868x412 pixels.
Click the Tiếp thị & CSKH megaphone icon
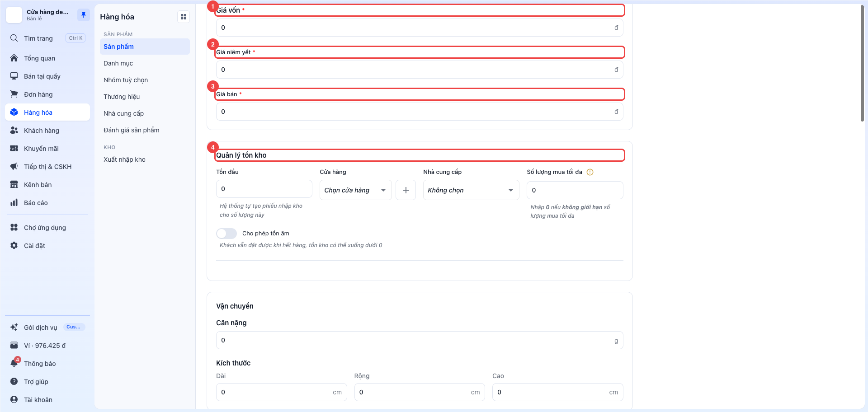pyautogui.click(x=14, y=166)
